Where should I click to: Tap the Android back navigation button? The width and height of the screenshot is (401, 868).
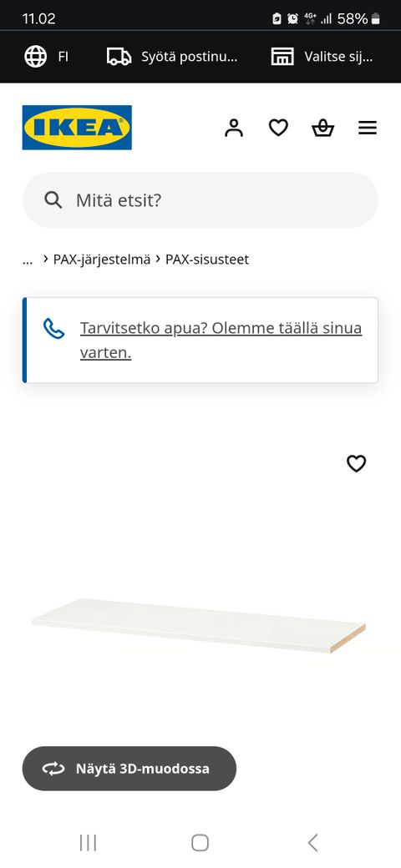pyautogui.click(x=313, y=842)
